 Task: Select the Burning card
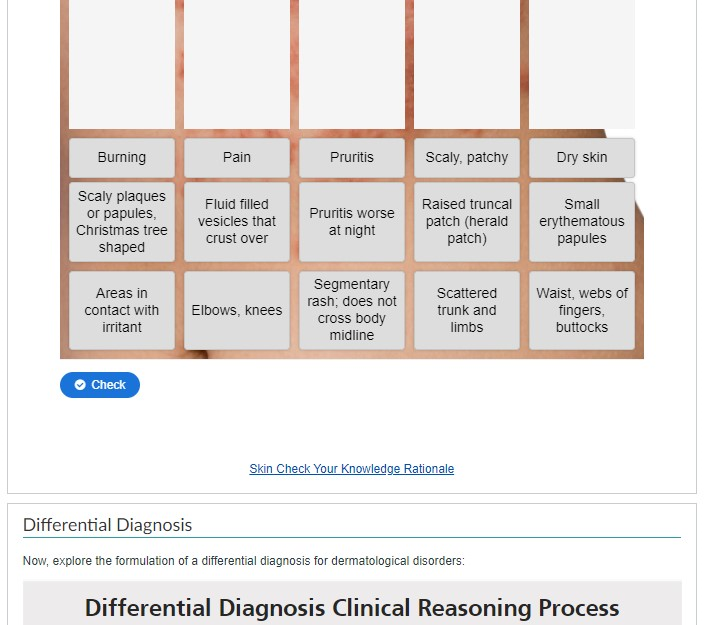coord(122,158)
